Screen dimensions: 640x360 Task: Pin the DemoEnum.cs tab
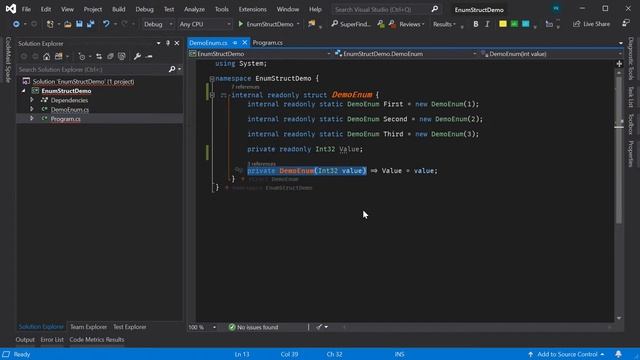(x=235, y=42)
